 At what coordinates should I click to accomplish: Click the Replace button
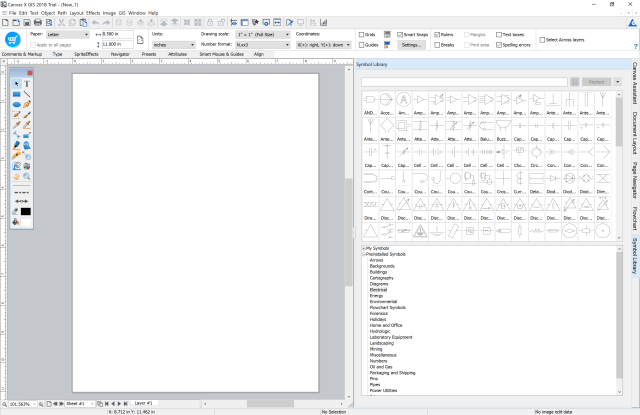pyautogui.click(x=596, y=82)
